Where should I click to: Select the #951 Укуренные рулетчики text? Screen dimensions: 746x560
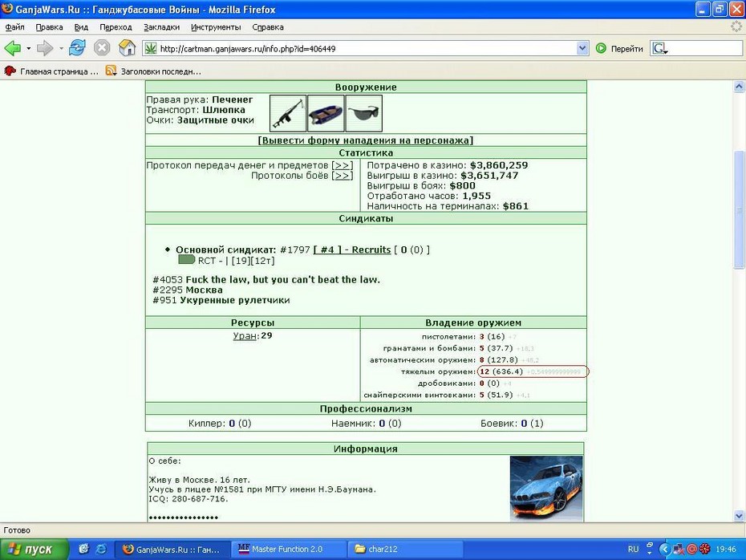tap(221, 300)
